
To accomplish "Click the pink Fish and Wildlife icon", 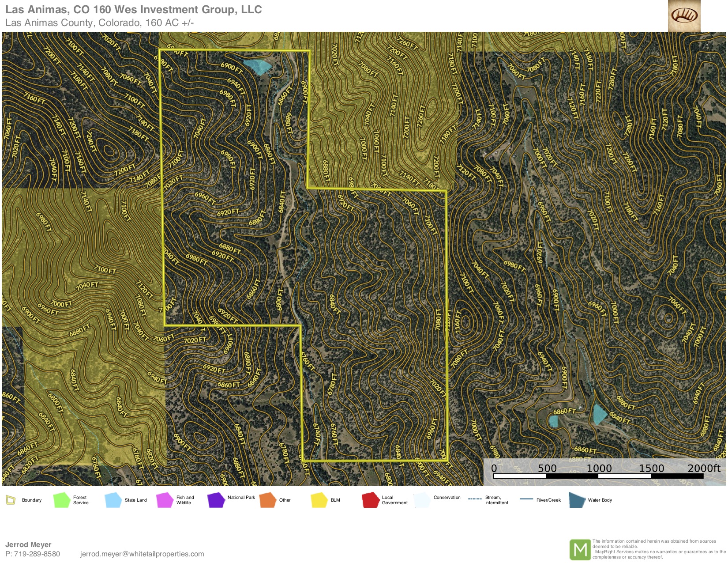I will pyautogui.click(x=165, y=500).
